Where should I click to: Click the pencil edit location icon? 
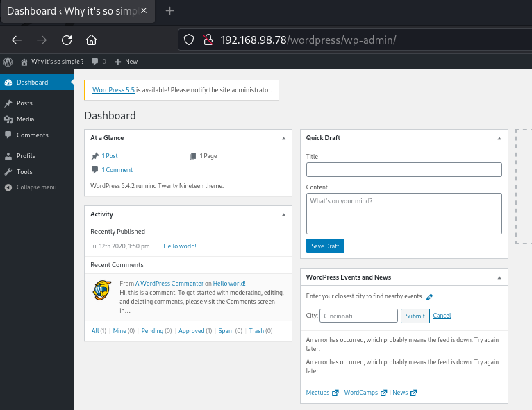pyautogui.click(x=429, y=297)
